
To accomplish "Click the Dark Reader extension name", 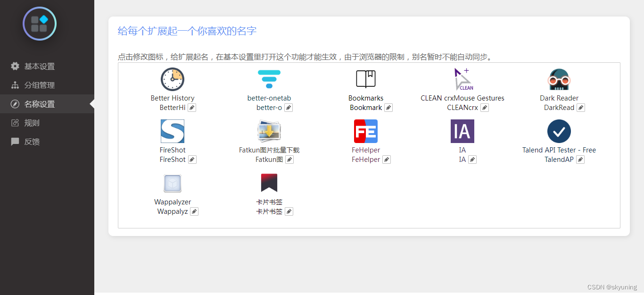I will [559, 98].
